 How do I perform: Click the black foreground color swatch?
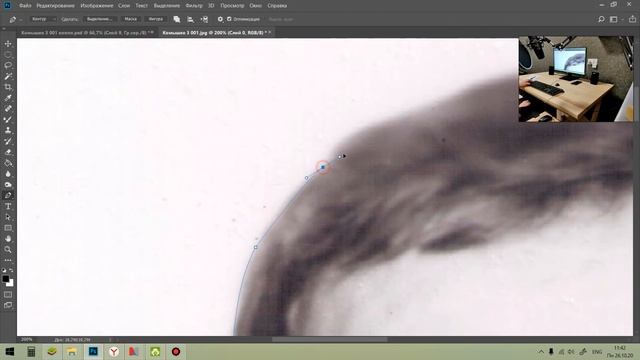[5, 279]
